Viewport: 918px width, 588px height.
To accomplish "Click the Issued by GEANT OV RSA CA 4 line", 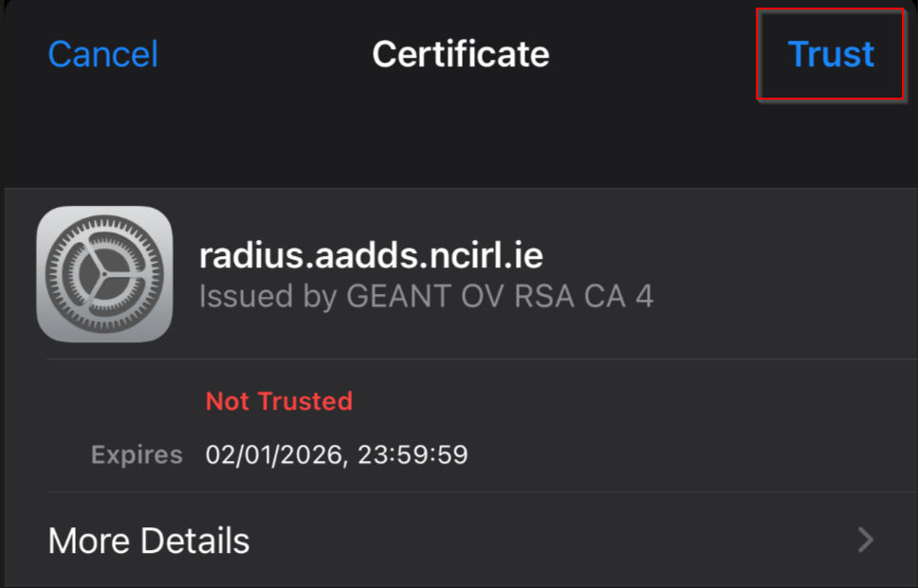I will pyautogui.click(x=426, y=296).
